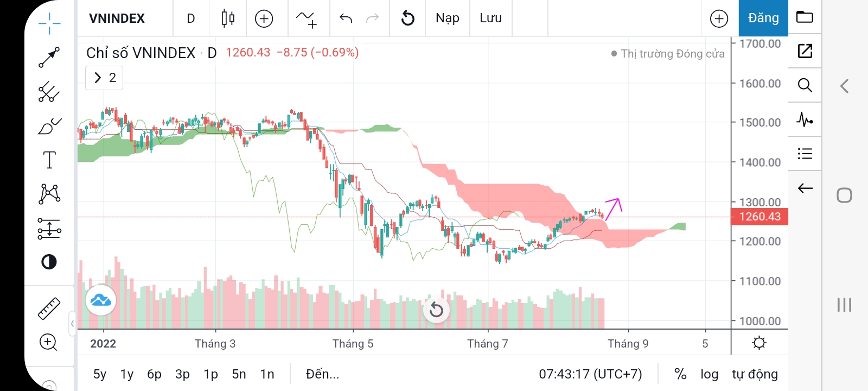This screenshot has height=391, width=868.
Task: Click the undo arrow in toolbar
Action: point(346,18)
